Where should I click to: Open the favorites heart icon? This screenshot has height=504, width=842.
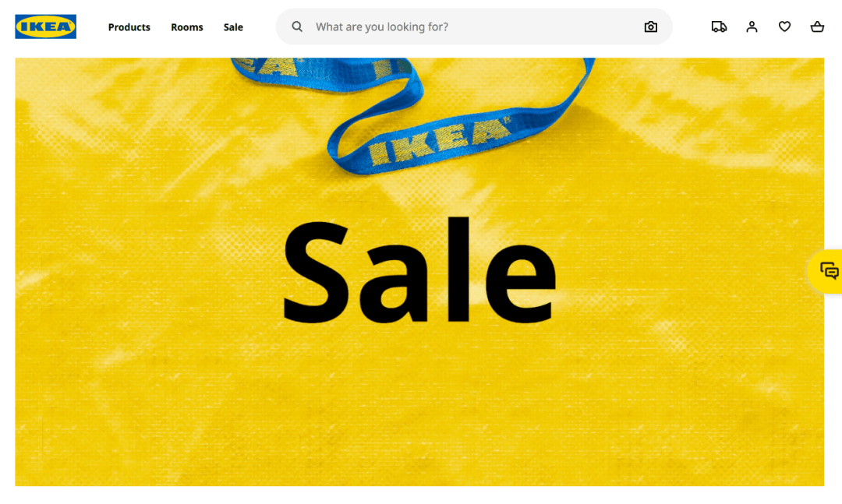[x=784, y=26]
